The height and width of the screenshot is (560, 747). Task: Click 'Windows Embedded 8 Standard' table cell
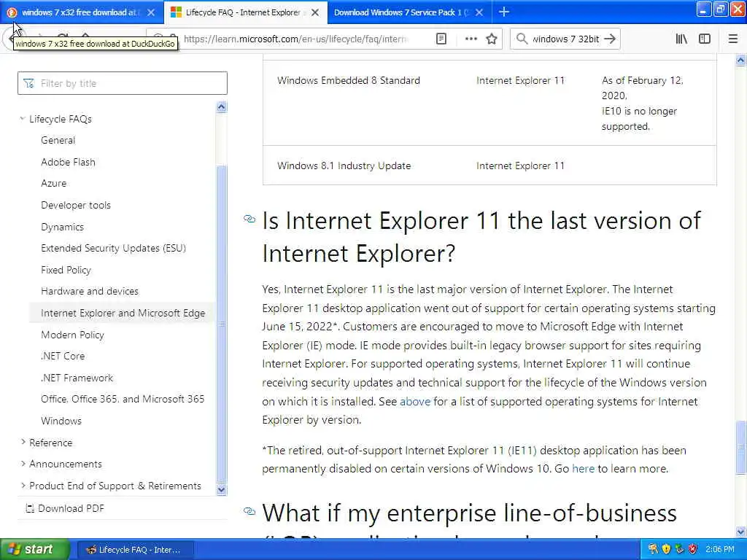(349, 80)
